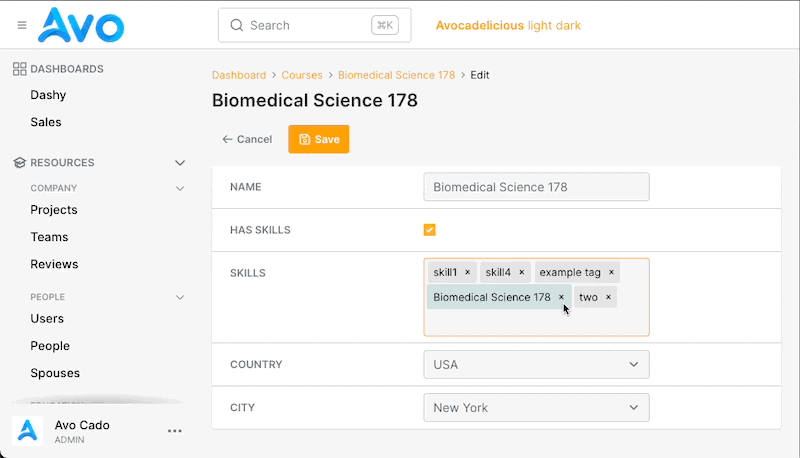Save the course

tap(319, 139)
